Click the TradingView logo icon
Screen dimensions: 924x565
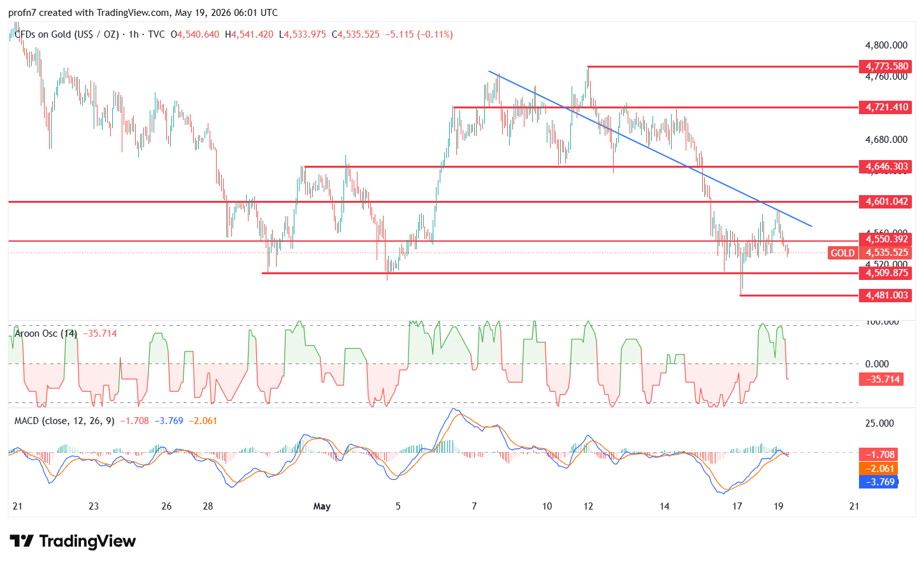[22, 541]
